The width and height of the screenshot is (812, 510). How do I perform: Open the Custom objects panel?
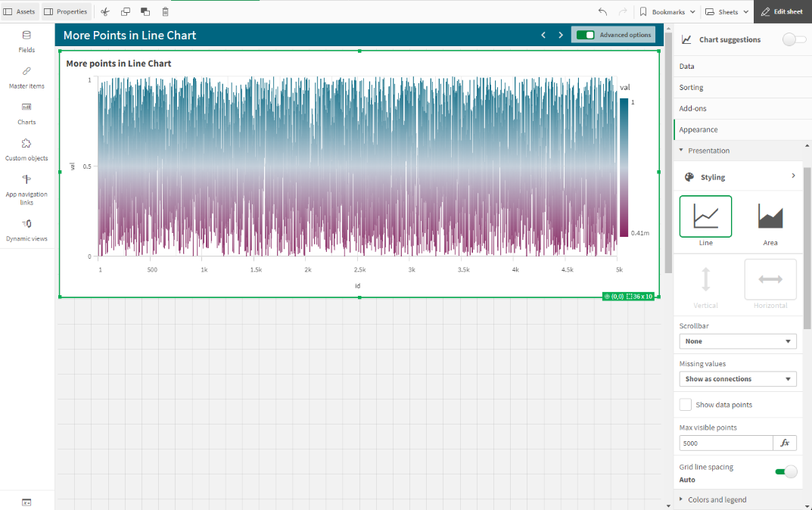click(x=26, y=148)
